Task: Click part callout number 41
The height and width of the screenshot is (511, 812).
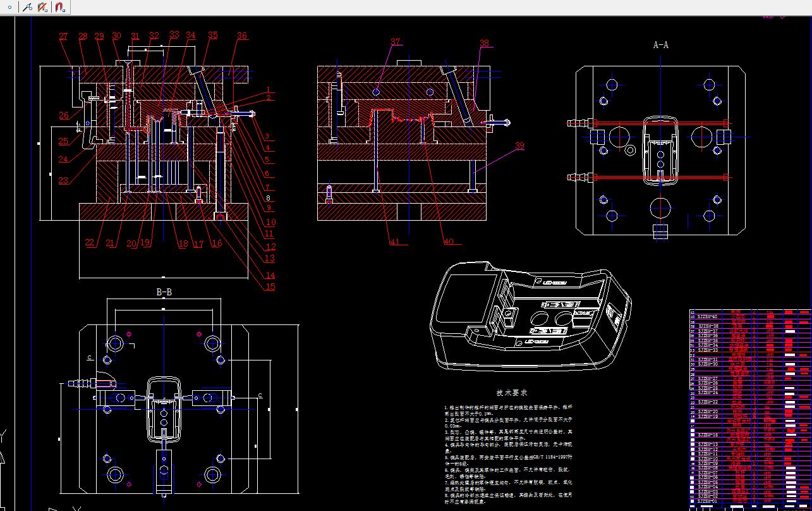Action: [395, 242]
